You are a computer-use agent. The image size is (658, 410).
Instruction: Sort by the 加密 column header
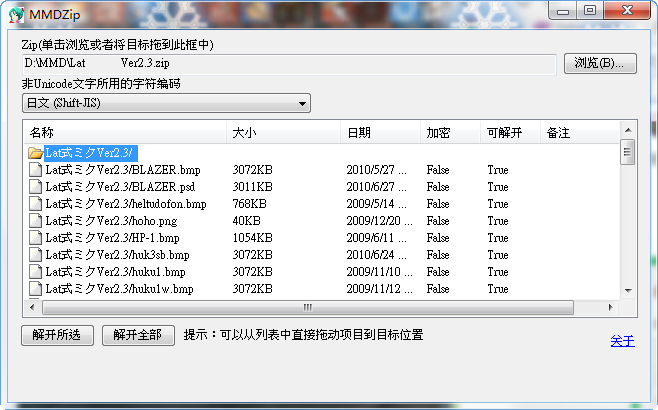[450, 133]
